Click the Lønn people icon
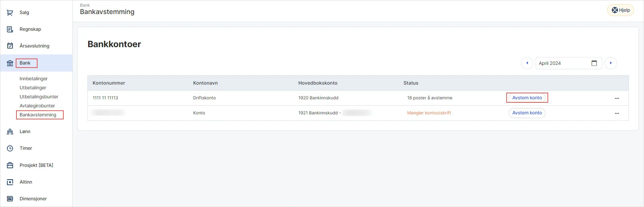This screenshot has height=207, width=644. point(10,132)
